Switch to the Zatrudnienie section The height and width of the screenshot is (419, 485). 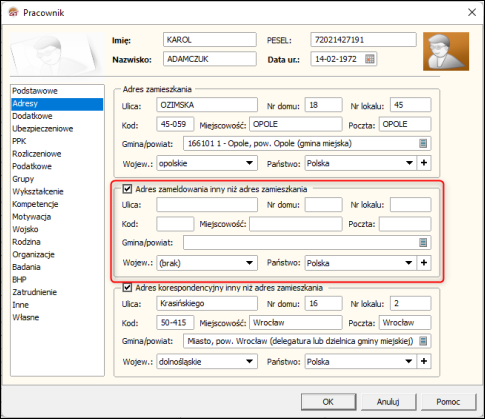[x=35, y=292]
